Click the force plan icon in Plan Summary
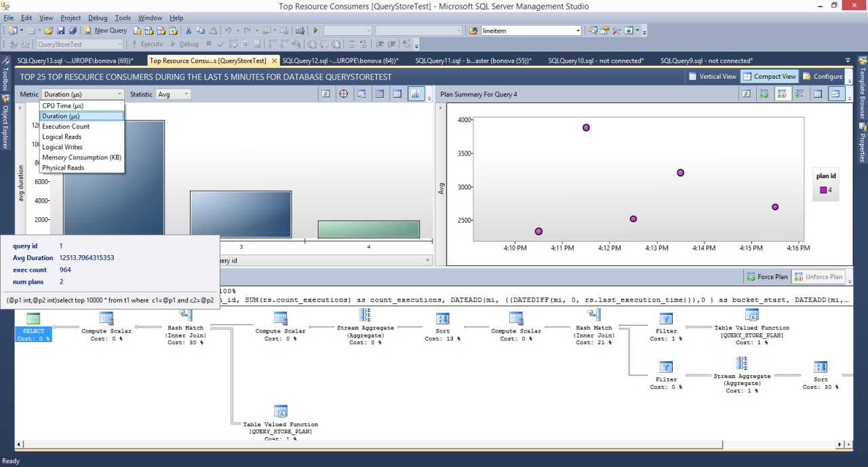The height and width of the screenshot is (467, 868). (x=764, y=94)
